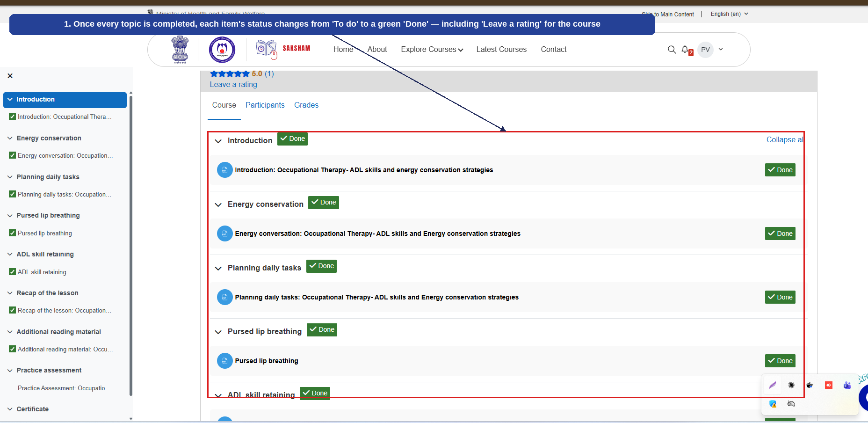Click the page icon beside Introduction: Occupational Therapy activity

tap(225, 170)
